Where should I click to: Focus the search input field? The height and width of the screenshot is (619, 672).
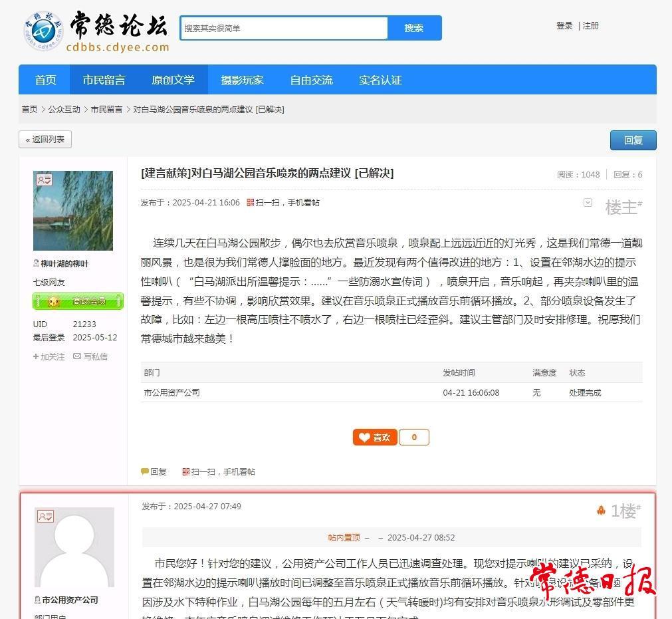(x=284, y=28)
